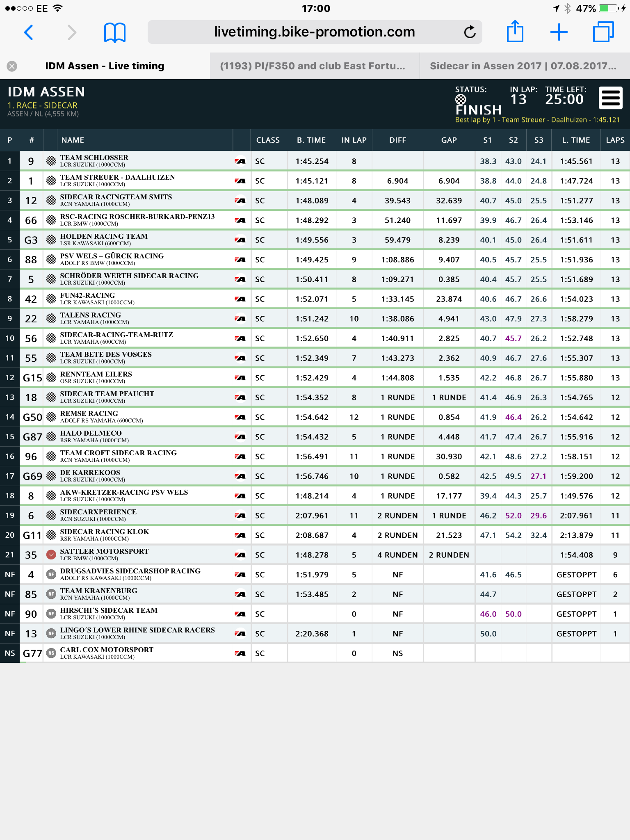Click the sponsor logo in Team Croft row
The image size is (630, 840).
[x=240, y=457]
